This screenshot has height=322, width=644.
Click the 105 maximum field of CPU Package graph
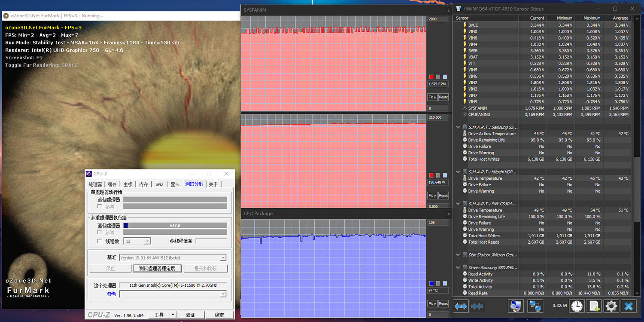[438, 223]
